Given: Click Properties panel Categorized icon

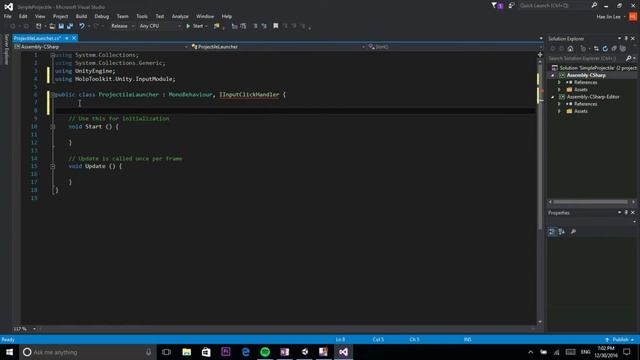Looking at the screenshot, I should [552, 232].
